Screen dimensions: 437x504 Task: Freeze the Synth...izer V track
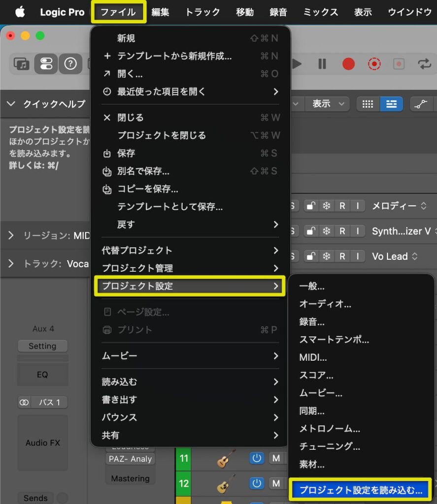click(x=326, y=231)
